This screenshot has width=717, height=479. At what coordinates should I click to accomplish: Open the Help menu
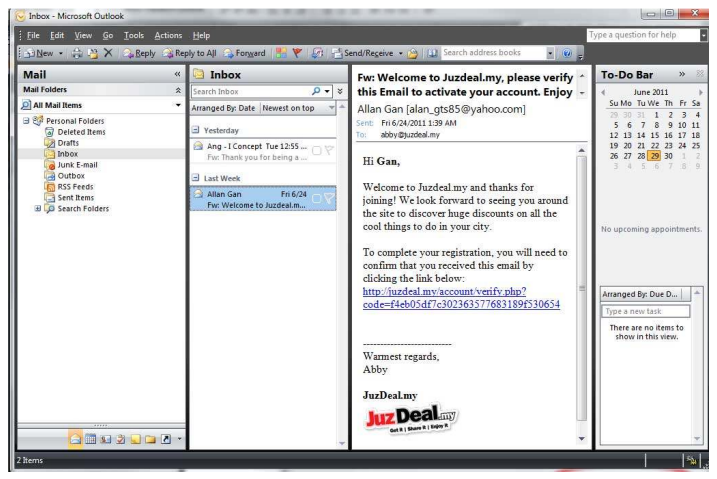click(201, 35)
